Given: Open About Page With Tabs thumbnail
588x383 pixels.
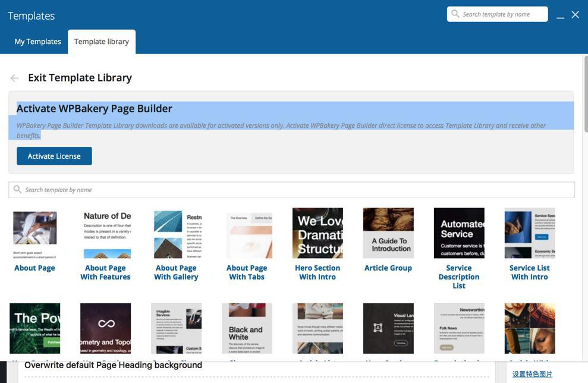Looking at the screenshot, I should (247, 233).
